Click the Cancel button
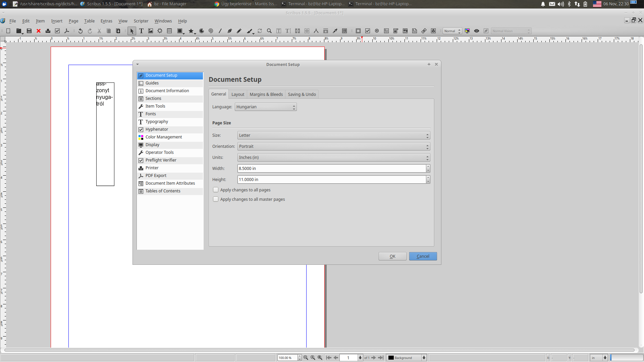This screenshot has width=644, height=362. click(x=423, y=256)
